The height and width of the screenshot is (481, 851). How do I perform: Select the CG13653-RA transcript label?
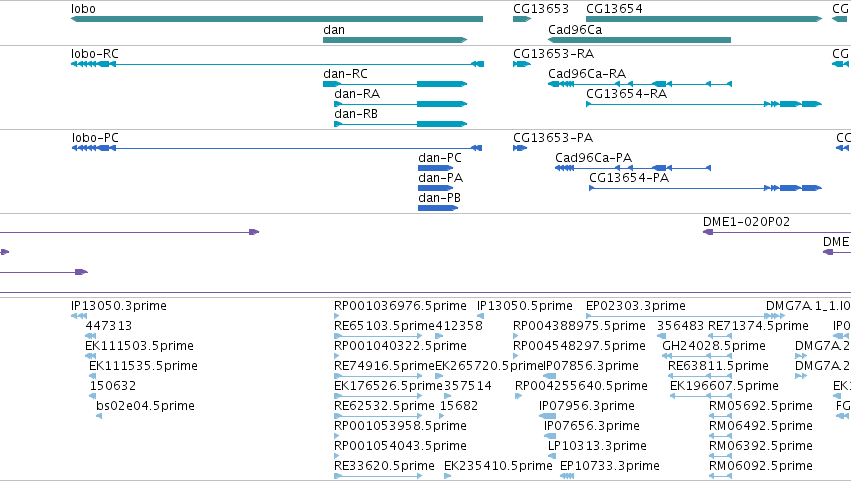click(554, 54)
